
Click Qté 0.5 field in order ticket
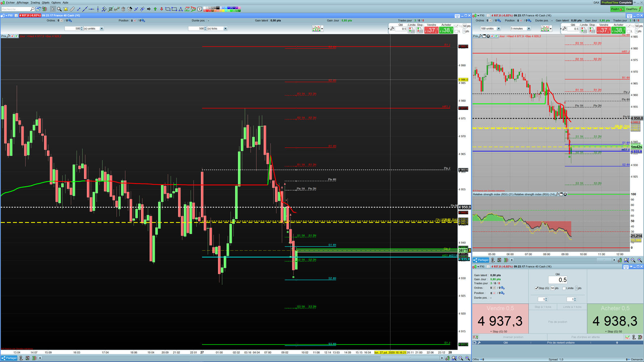pos(558,280)
